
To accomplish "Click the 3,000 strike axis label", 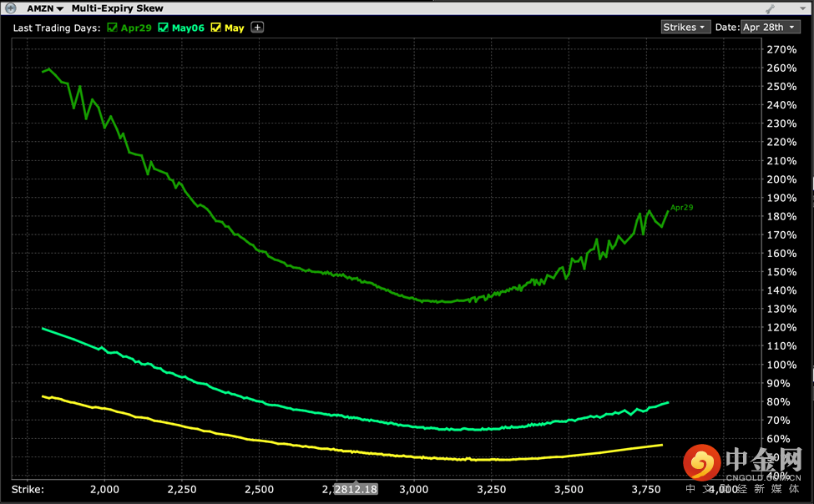I will 414,490.
